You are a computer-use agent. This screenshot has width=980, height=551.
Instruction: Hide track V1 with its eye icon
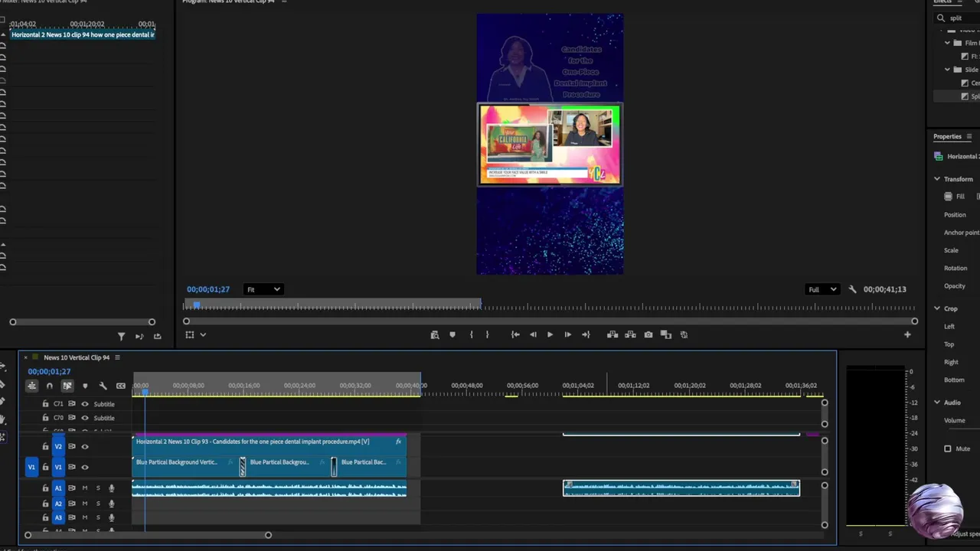(x=85, y=467)
